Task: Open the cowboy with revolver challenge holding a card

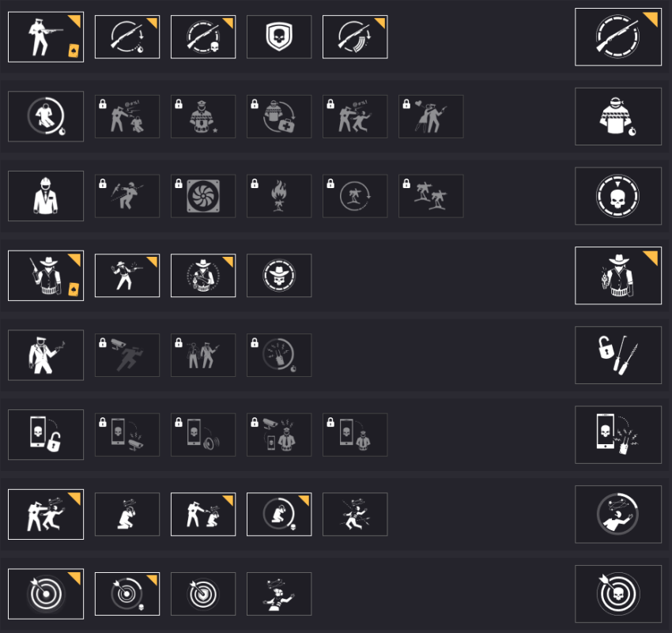Action: point(45,275)
